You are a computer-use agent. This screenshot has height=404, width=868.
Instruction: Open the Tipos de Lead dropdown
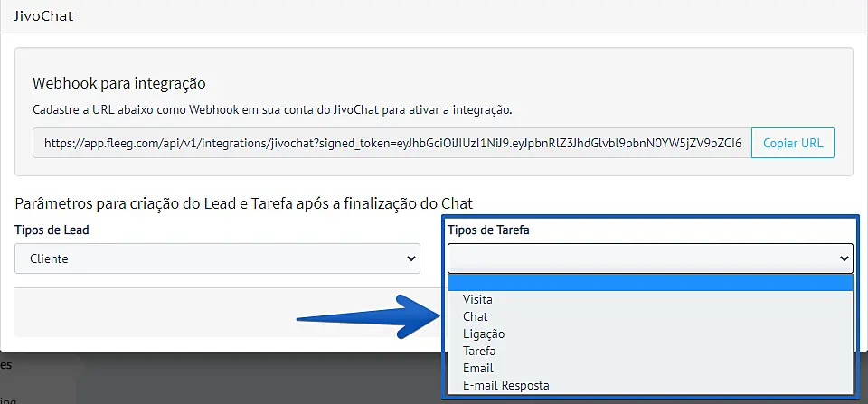click(x=217, y=258)
